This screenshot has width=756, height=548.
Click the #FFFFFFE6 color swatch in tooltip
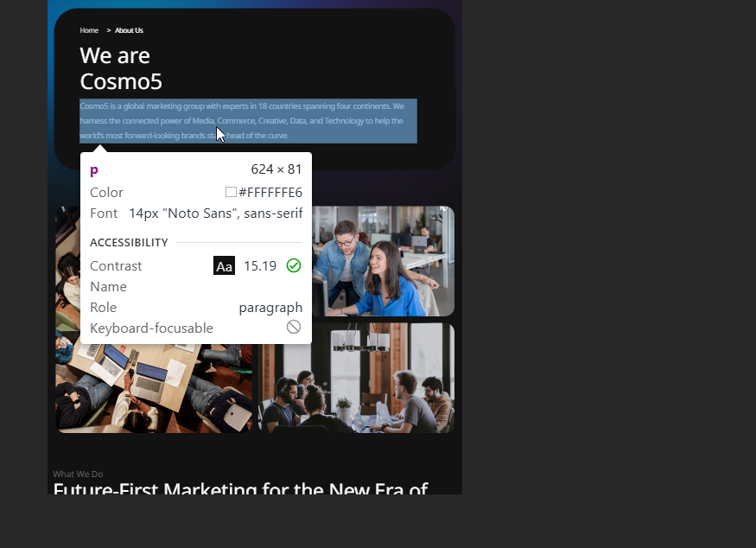click(231, 192)
